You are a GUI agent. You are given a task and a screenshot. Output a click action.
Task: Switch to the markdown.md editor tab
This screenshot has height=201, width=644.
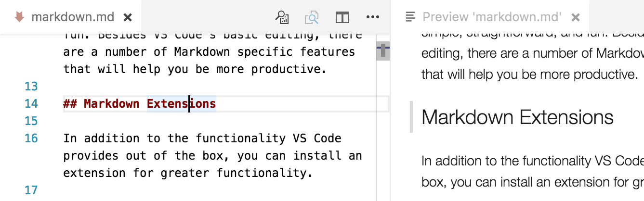pos(72,17)
